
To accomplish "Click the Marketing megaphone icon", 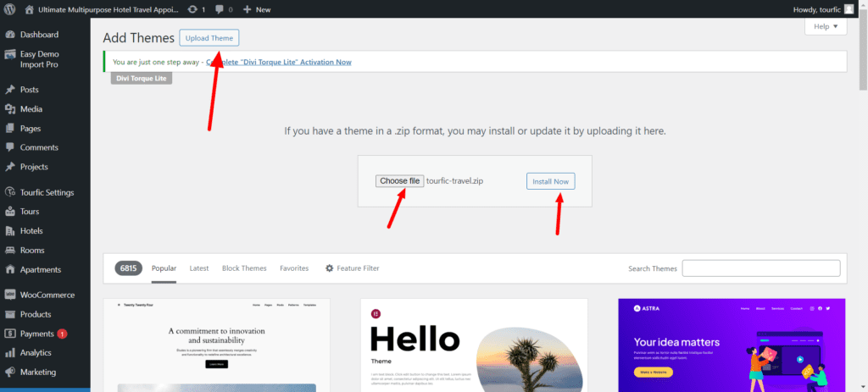I will pos(9,372).
